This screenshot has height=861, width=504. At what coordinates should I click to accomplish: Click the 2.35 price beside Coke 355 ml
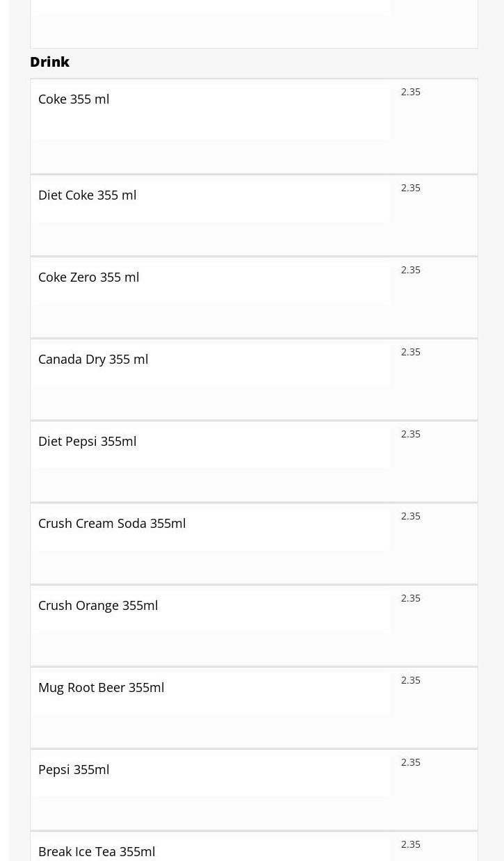411,92
